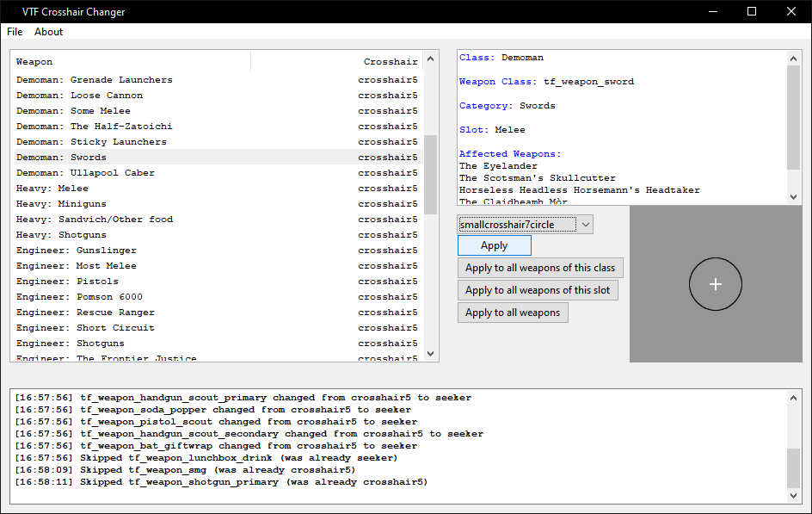The width and height of the screenshot is (812, 514).
Task: Select Engineer: Pistols row
Action: click(218, 282)
